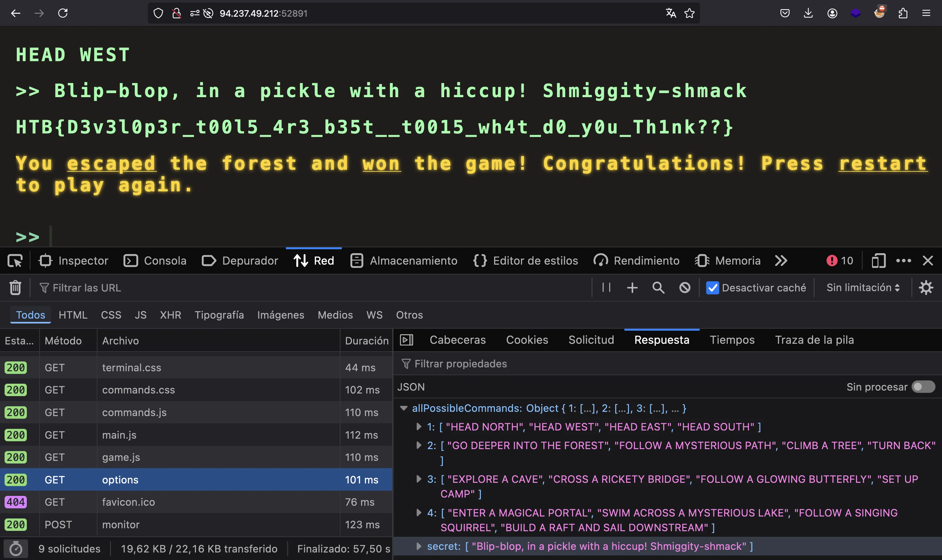This screenshot has width=942, height=560.
Task: Show the 10 errors badge
Action: point(839,261)
